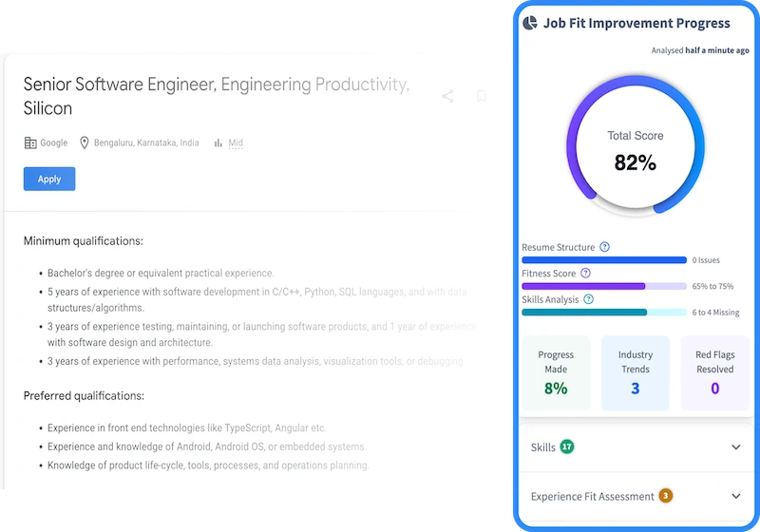This screenshot has width=760, height=532.
Task: Click the pie chart icon beside Job Fit title
Action: click(x=530, y=23)
